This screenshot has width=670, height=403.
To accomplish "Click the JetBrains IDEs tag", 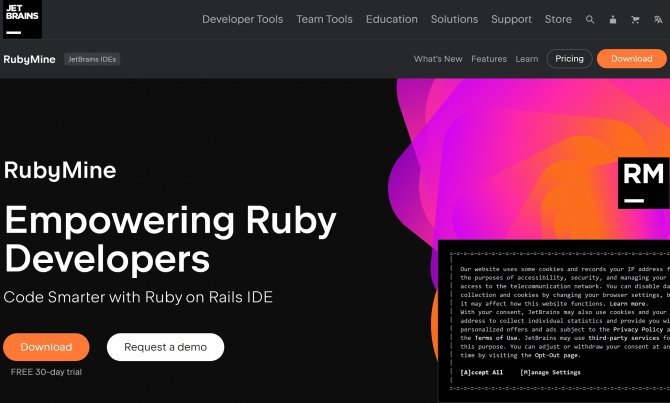I will [92, 59].
